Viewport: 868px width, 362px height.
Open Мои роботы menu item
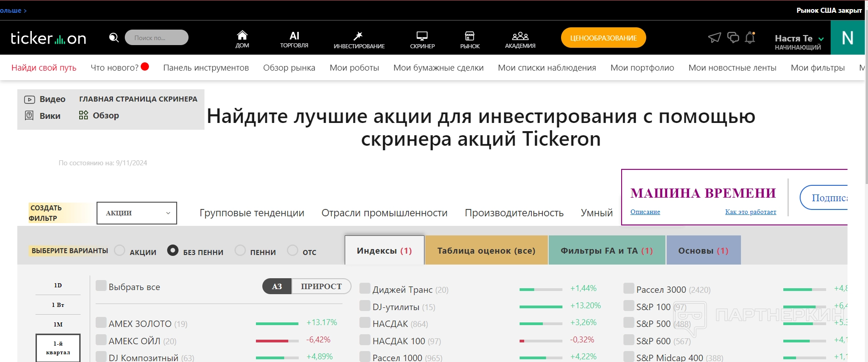[x=354, y=68]
